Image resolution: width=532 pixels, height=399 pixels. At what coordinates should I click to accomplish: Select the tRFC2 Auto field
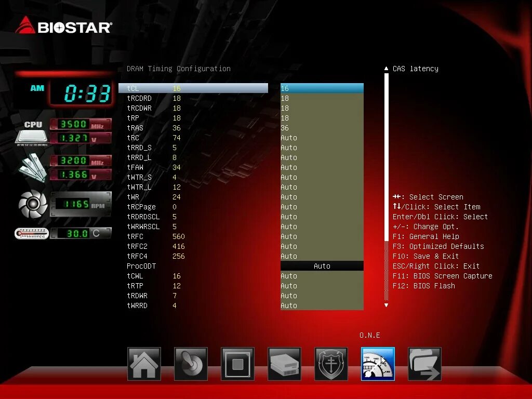322,246
